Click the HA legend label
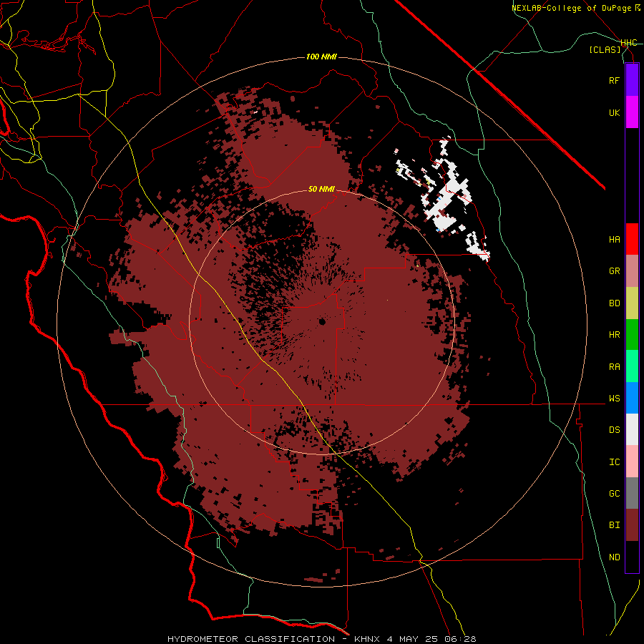 click(x=614, y=240)
